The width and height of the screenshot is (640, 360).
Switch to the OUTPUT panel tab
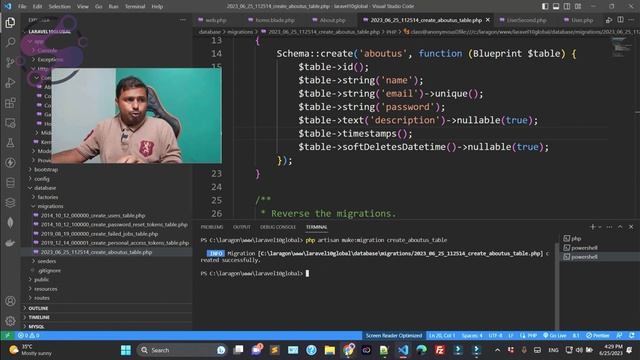(x=242, y=227)
